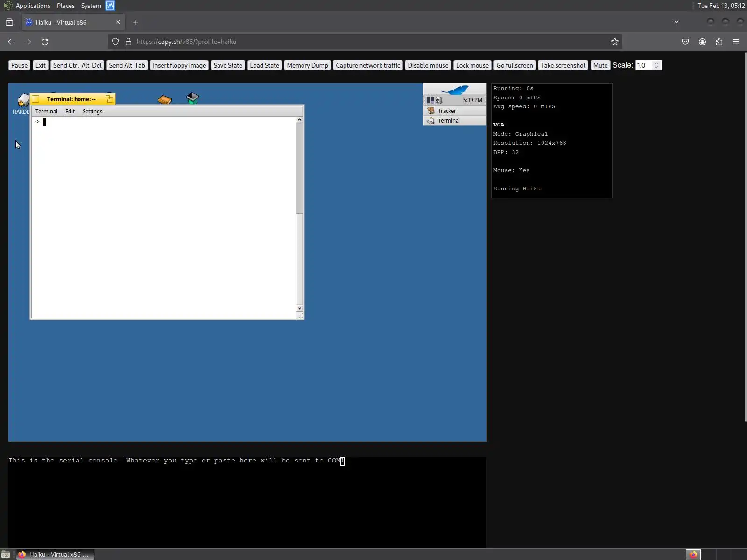747x560 pixels.
Task: Click Send Ctrl-Alt-Del button
Action: click(x=78, y=65)
